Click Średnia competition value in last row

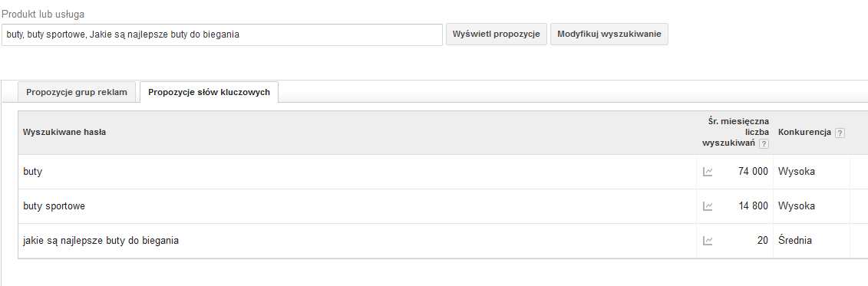[795, 241]
